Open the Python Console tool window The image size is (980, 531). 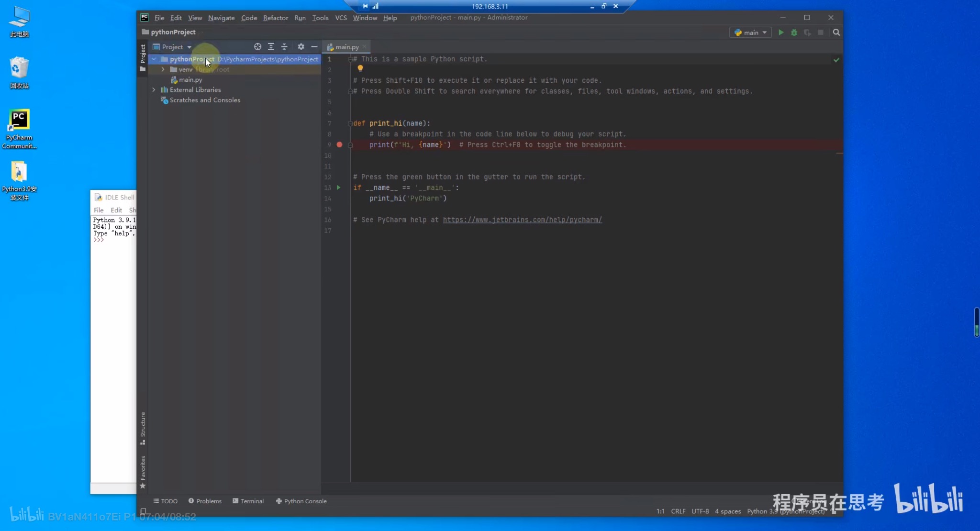[301, 501]
